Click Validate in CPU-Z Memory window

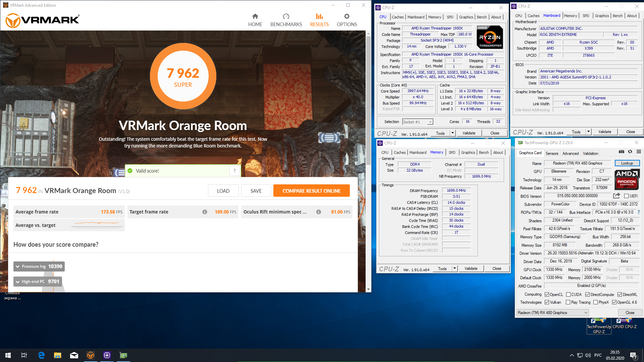(471, 268)
